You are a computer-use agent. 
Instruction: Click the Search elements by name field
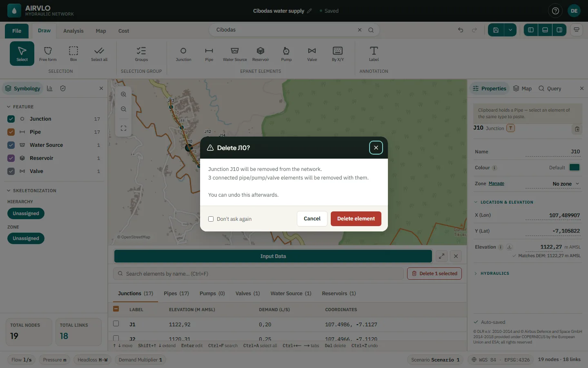[x=258, y=274]
